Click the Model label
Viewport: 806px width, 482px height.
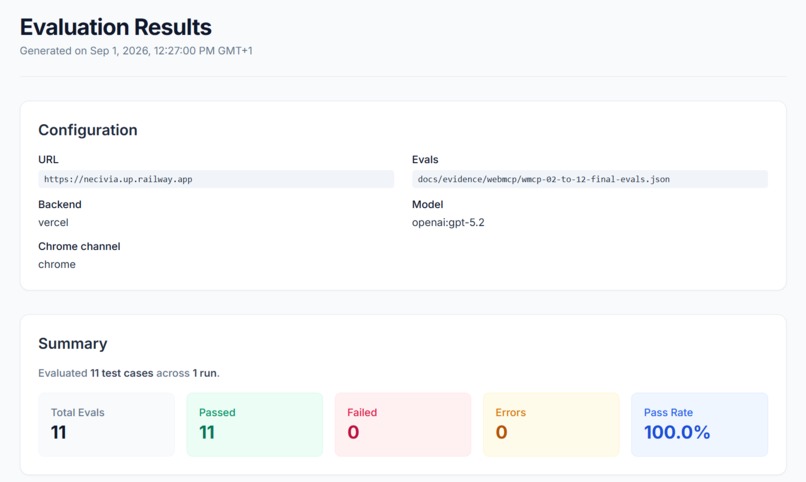coord(428,205)
